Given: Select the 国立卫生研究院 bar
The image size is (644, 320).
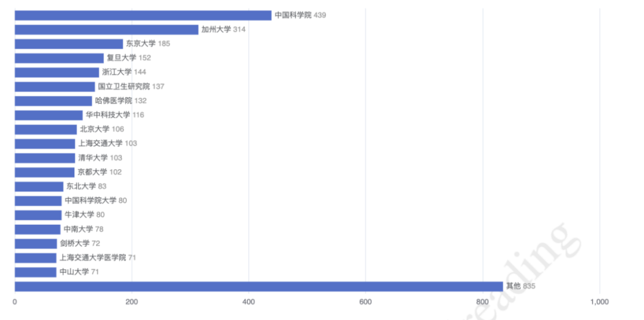Looking at the screenshot, I should [x=55, y=86].
